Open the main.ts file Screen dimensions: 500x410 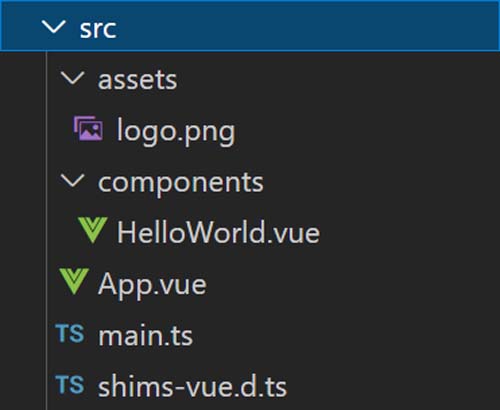pos(145,336)
